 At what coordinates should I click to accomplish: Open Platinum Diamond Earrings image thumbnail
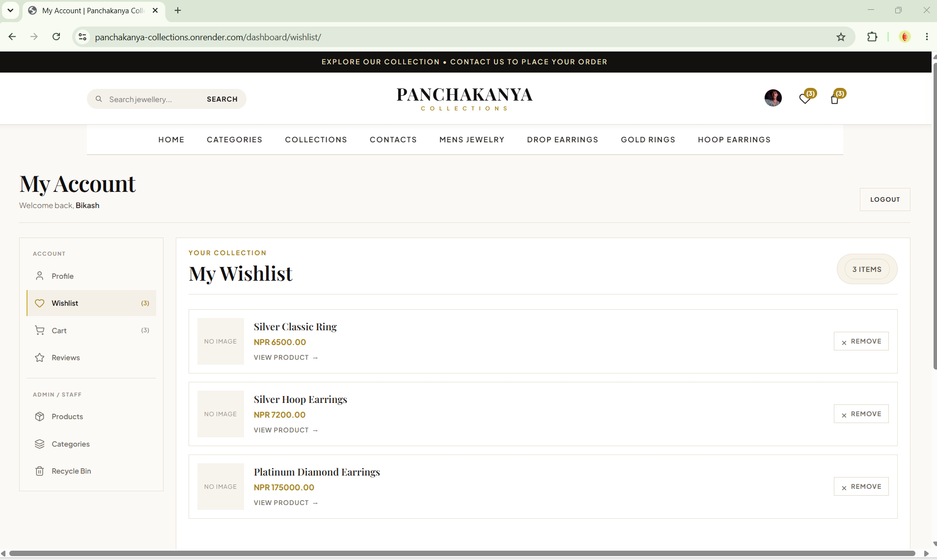coord(220,486)
